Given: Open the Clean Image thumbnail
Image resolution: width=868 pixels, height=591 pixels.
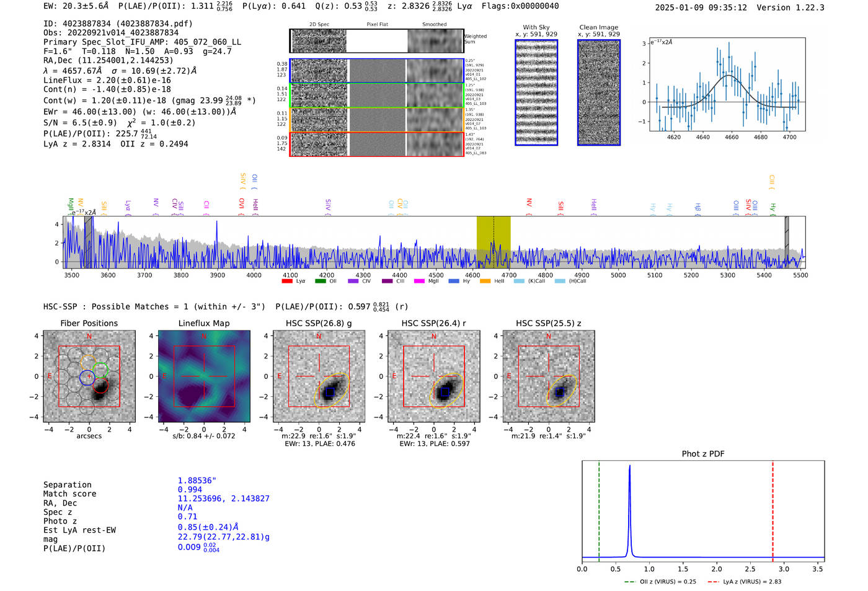Looking at the screenshot, I should coord(598,92).
